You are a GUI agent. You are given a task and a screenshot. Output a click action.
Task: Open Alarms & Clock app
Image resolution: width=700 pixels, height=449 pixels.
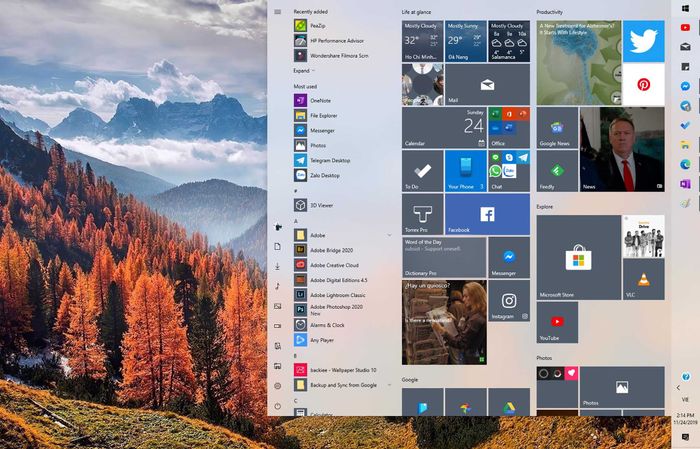[342, 325]
